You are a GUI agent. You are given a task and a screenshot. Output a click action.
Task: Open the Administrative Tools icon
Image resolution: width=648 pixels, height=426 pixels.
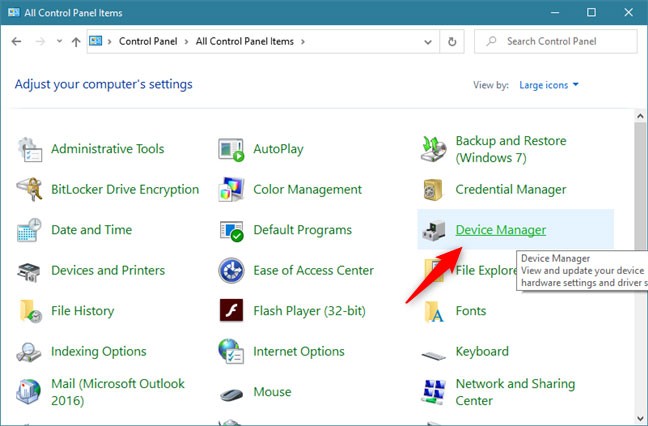[30, 150]
